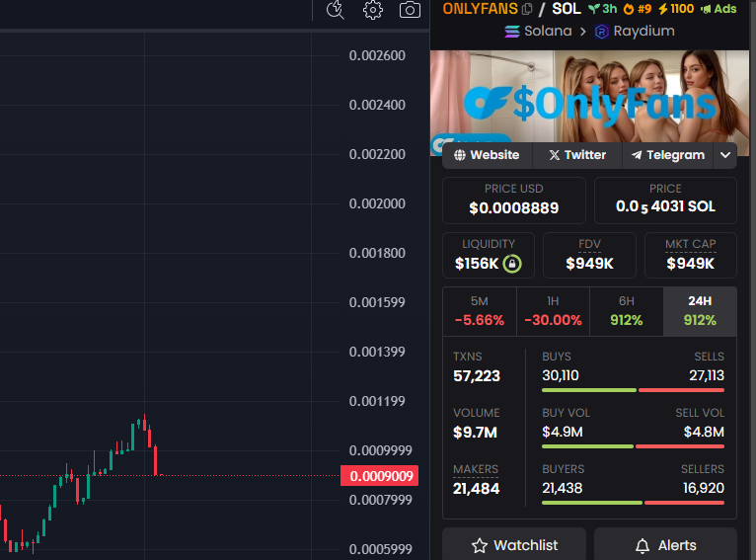Open price Alerts

665,545
